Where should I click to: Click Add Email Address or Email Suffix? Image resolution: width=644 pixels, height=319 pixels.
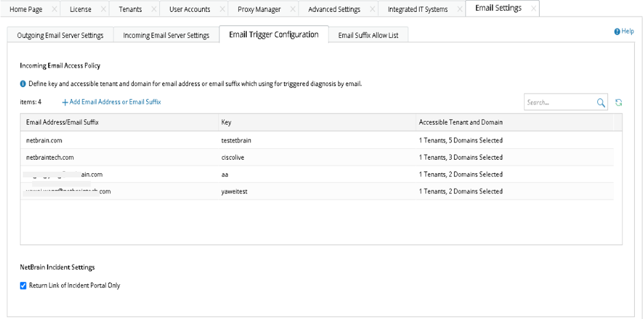point(111,102)
